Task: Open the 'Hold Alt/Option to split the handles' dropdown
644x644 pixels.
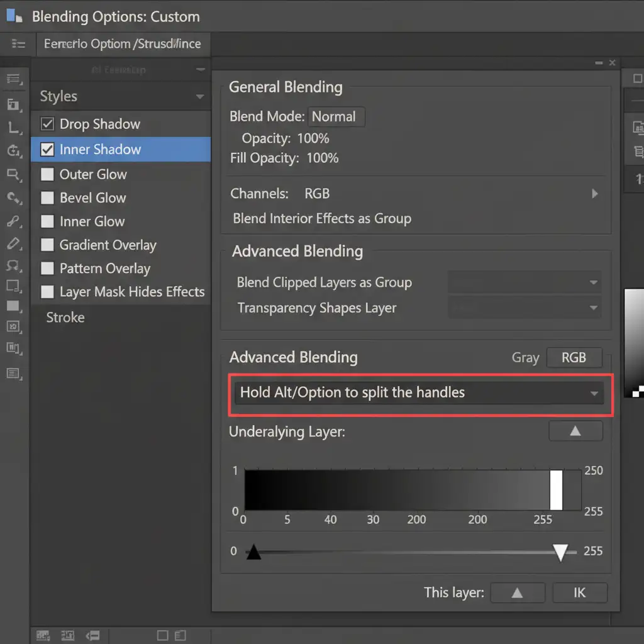Action: (419, 393)
